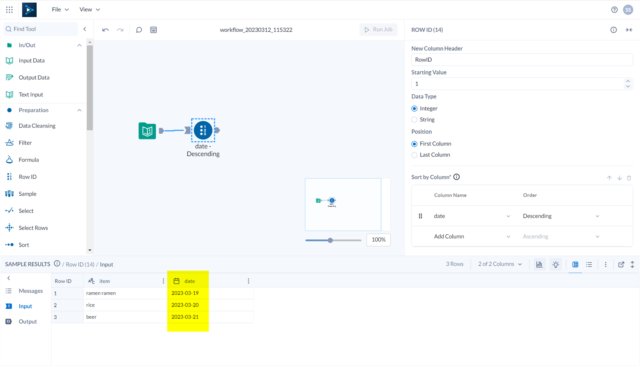Click the help icon in top bar

pyautogui.click(x=614, y=10)
